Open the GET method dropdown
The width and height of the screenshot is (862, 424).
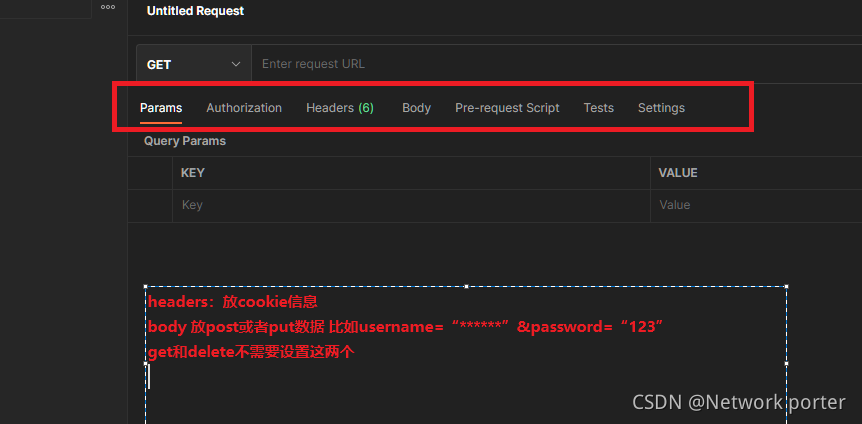194,64
